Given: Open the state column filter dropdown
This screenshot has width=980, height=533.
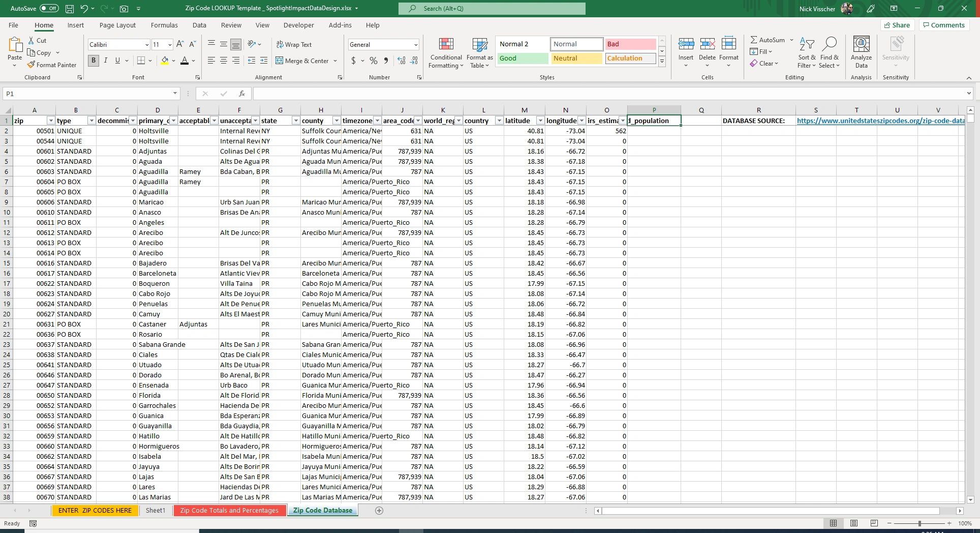Looking at the screenshot, I should 295,121.
